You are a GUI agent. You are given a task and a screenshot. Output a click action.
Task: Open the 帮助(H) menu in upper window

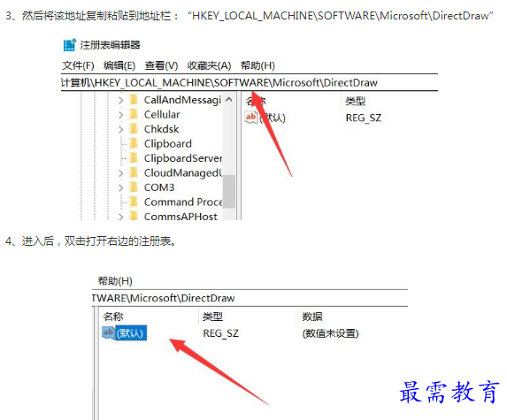click(257, 65)
